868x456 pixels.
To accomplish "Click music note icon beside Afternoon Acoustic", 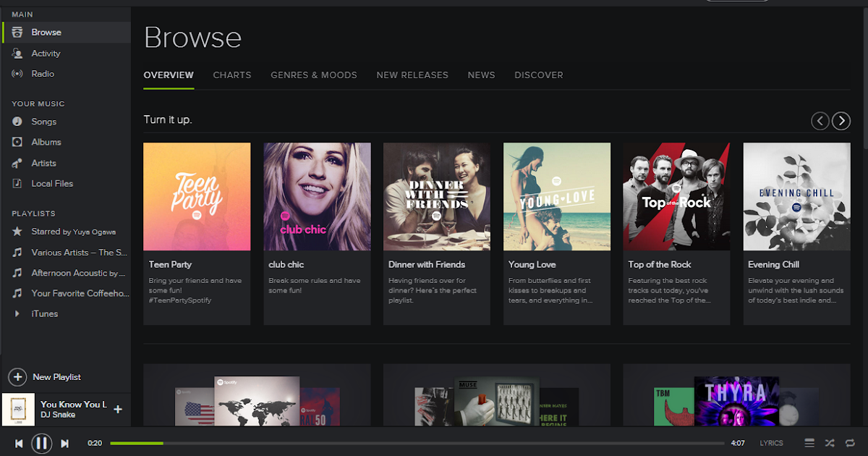I will pos(17,273).
